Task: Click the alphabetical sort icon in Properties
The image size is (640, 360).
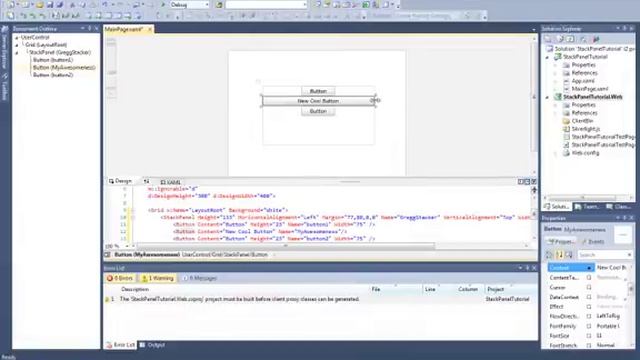Action: pyautogui.click(x=559, y=255)
